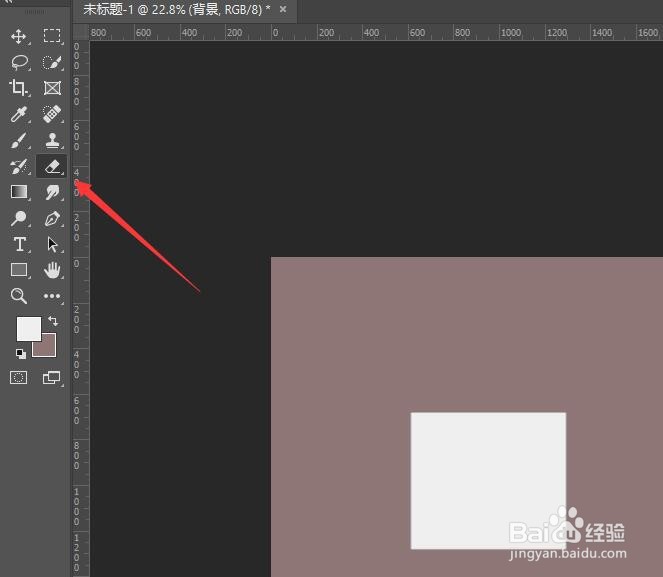The image size is (663, 577).
Task: Select the Eraser tool
Action: coord(52,166)
